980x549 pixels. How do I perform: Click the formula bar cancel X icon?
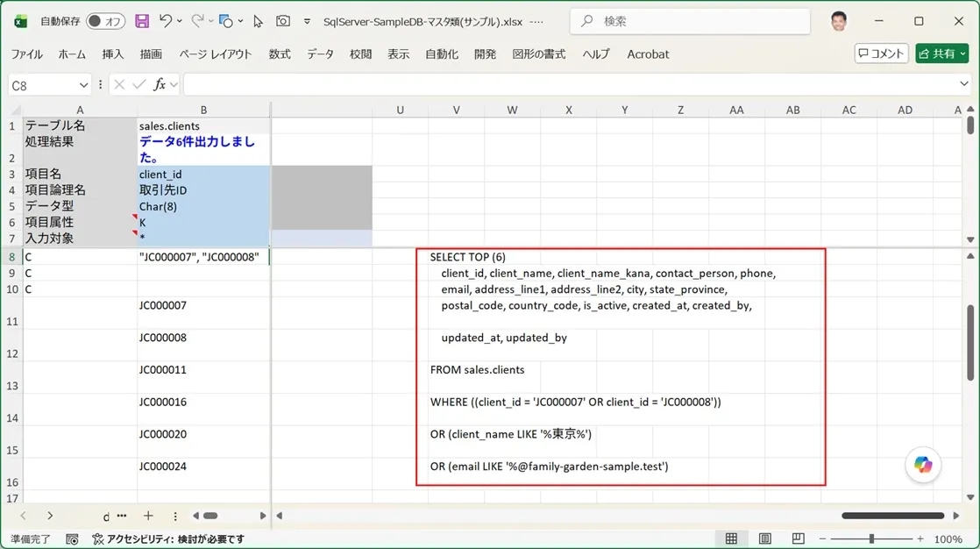[x=118, y=84]
